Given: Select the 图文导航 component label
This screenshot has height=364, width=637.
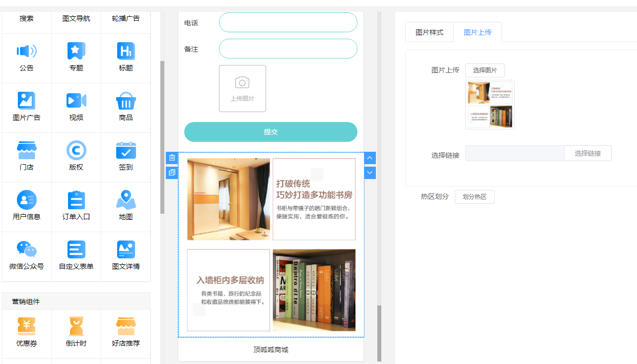Looking at the screenshot, I should pos(76,18).
